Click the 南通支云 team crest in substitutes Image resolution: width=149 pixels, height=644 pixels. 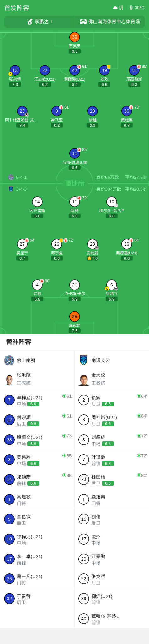tap(83, 360)
